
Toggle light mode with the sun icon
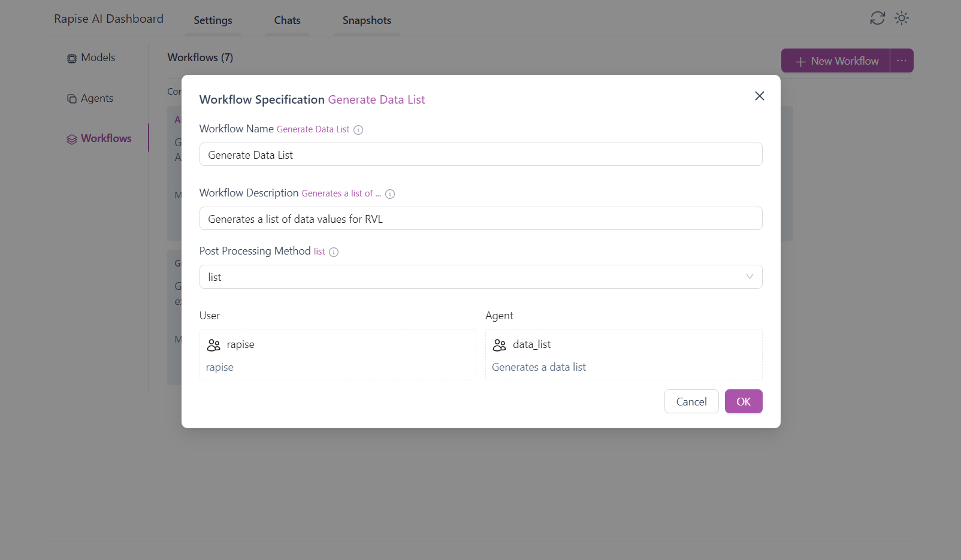[x=902, y=19]
